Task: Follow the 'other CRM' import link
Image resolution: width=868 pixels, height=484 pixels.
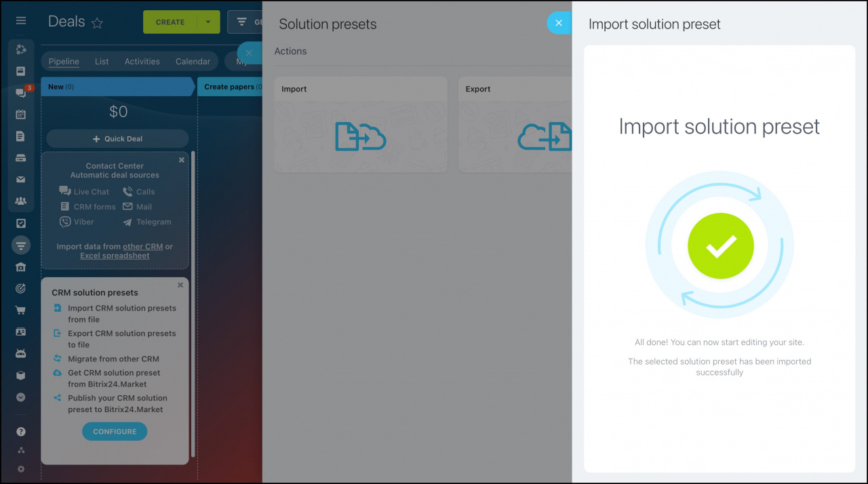Action: [143, 247]
